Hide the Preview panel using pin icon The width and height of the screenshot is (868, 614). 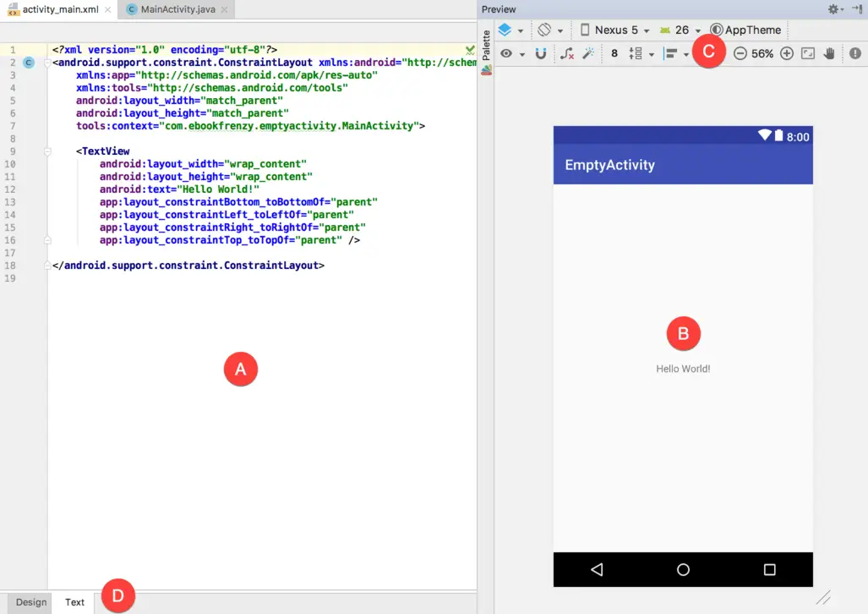click(857, 9)
